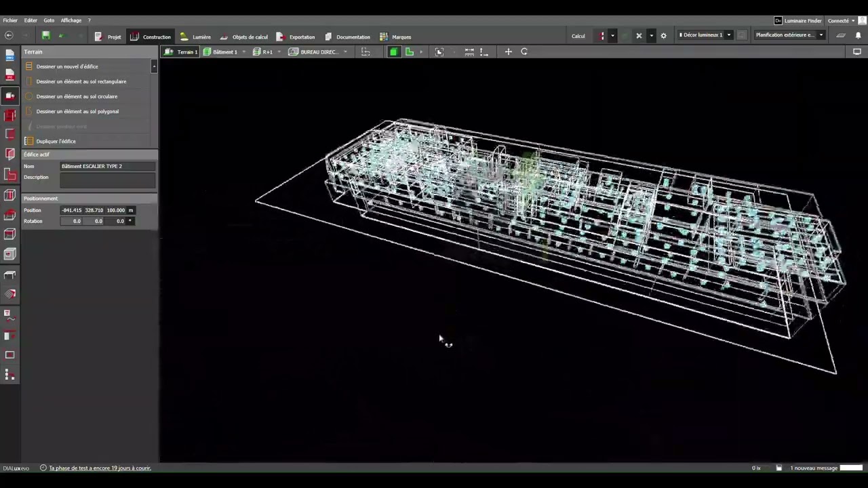Click the L-shaped room sidebar tool

(9, 175)
